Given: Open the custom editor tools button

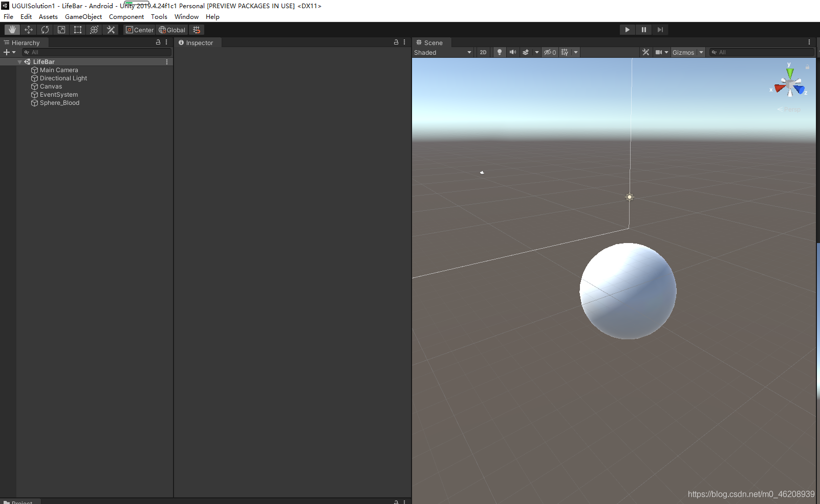Looking at the screenshot, I should tap(111, 30).
